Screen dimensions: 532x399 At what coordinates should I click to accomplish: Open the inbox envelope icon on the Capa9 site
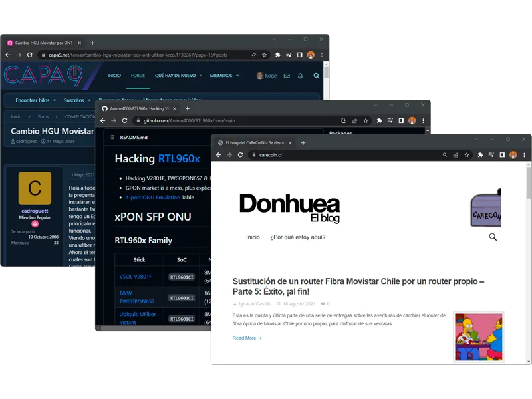pos(287,76)
